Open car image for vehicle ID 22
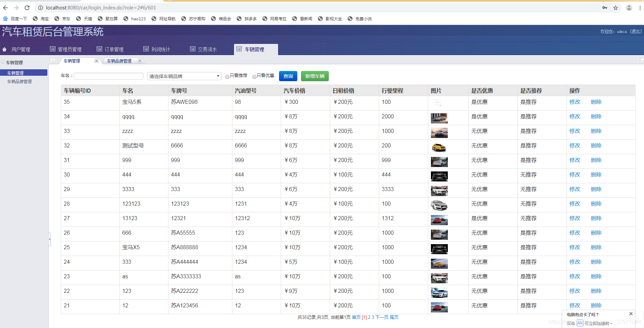This screenshot has width=644, height=328. 439,292
